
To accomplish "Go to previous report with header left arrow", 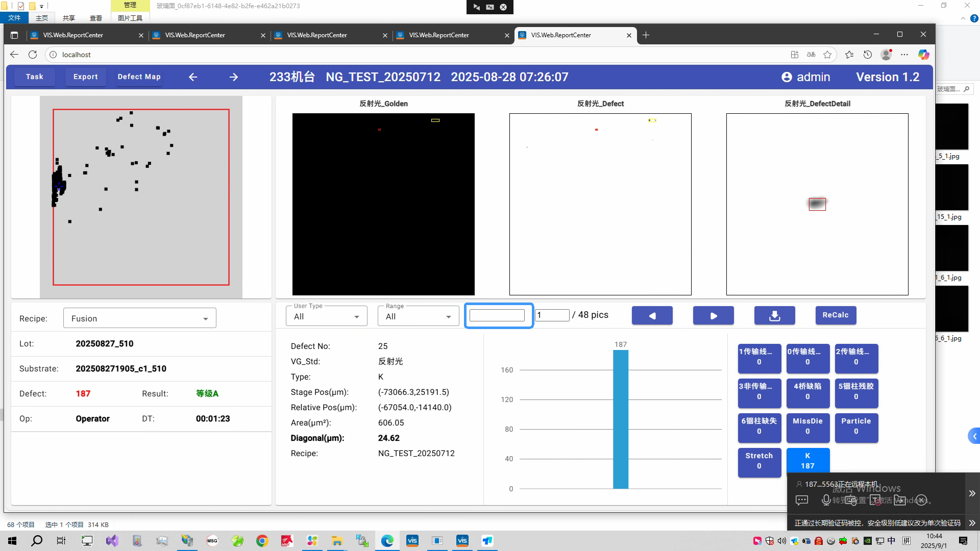I will [193, 77].
